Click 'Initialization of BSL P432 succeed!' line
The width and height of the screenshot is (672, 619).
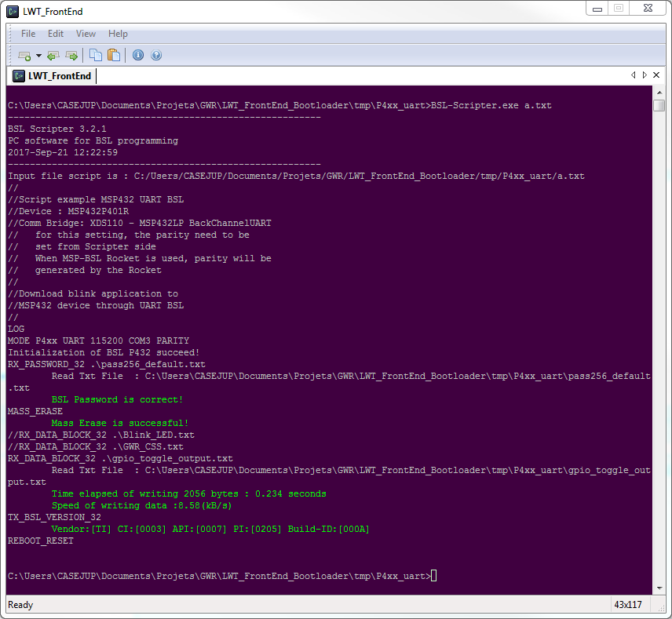coord(104,352)
